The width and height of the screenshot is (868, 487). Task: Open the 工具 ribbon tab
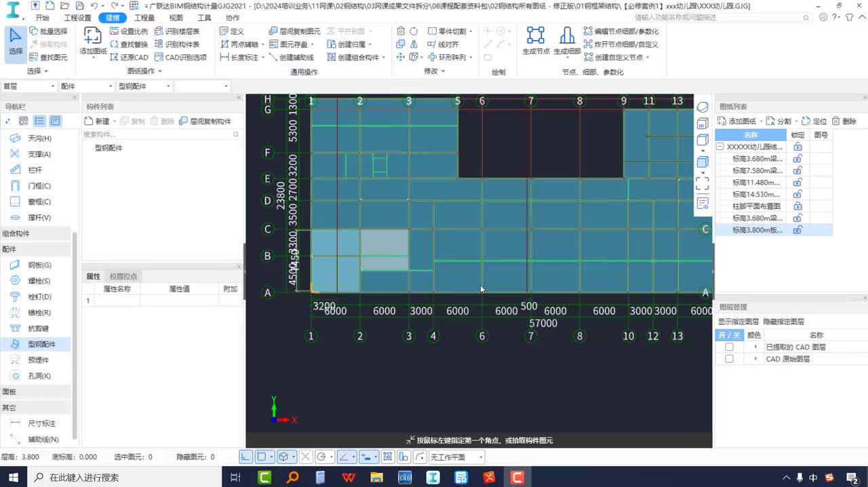204,18
